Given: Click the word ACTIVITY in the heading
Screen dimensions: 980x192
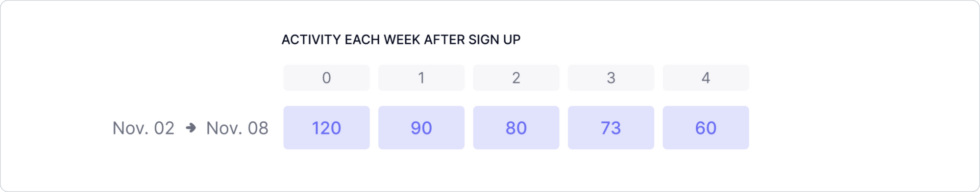Looking at the screenshot, I should pos(311,40).
